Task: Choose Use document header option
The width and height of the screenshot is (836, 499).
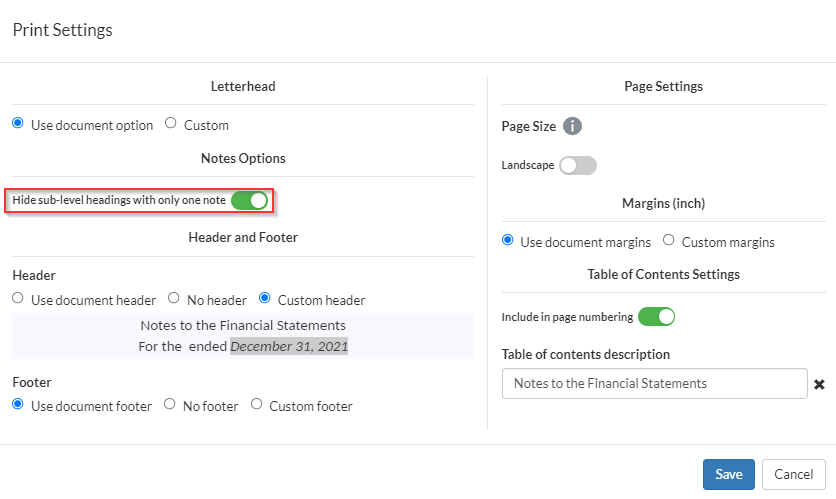Action: 17,298
